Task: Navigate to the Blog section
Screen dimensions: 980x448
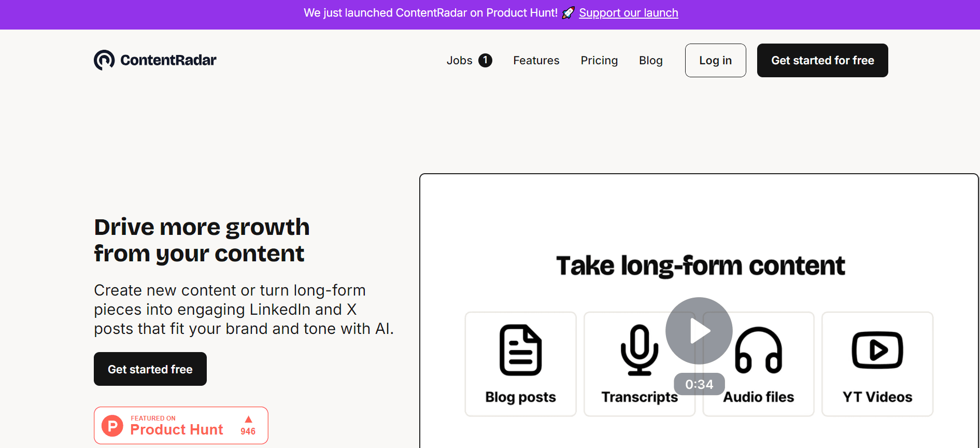Action: (650, 60)
